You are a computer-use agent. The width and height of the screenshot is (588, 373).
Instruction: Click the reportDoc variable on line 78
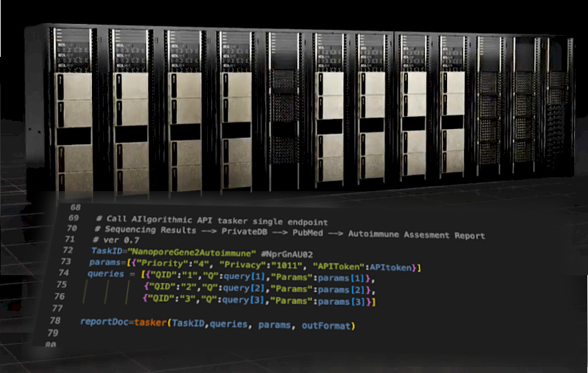coord(104,321)
